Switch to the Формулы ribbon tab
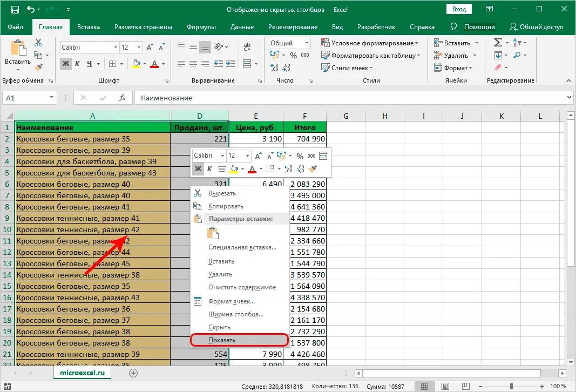 (x=201, y=27)
